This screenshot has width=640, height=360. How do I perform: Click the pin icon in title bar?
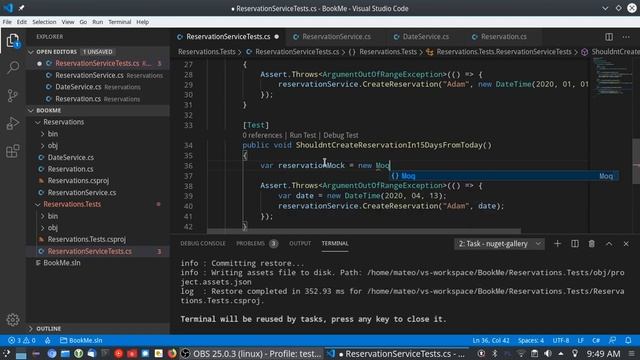(21, 8)
